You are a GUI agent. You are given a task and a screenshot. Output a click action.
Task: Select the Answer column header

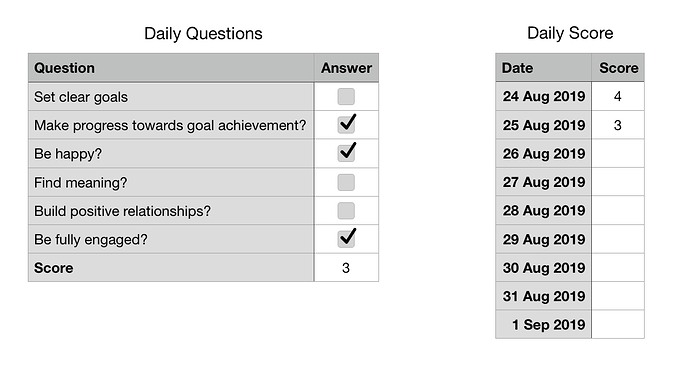pyautogui.click(x=346, y=68)
